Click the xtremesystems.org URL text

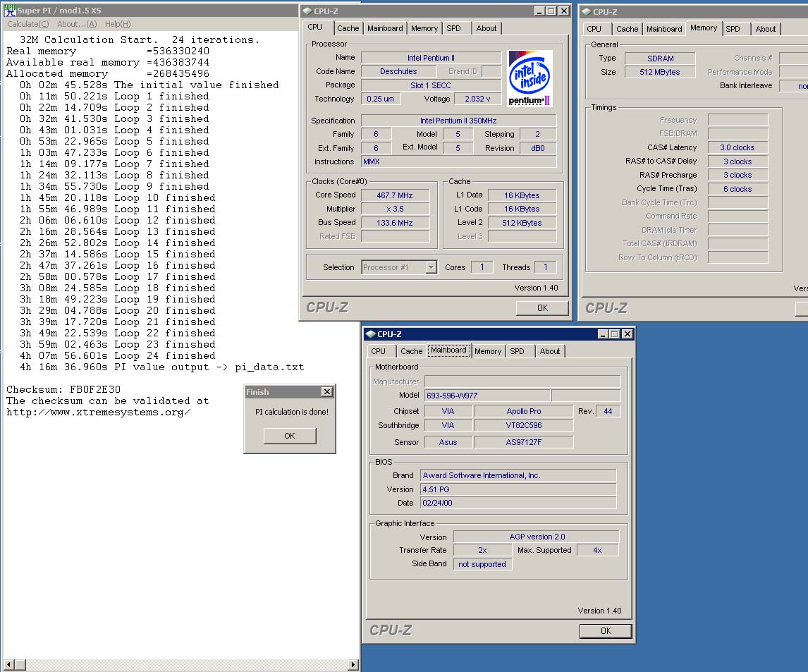point(99,413)
